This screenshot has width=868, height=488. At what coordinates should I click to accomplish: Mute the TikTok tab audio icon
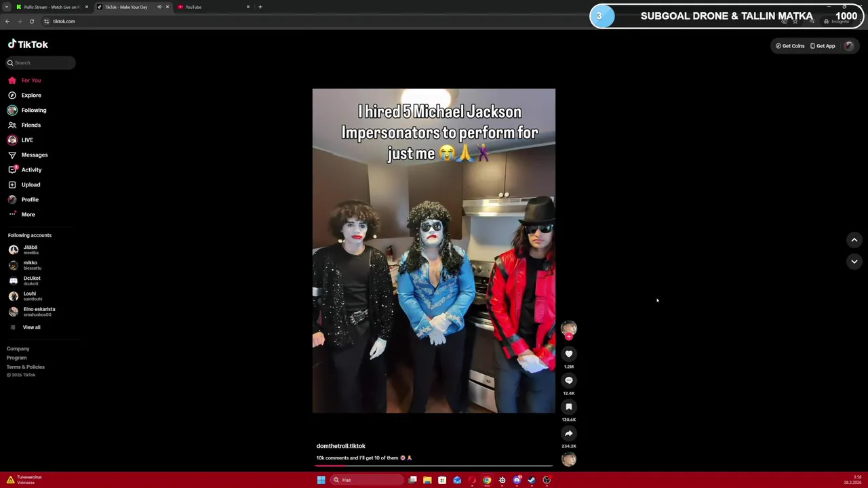159,7
